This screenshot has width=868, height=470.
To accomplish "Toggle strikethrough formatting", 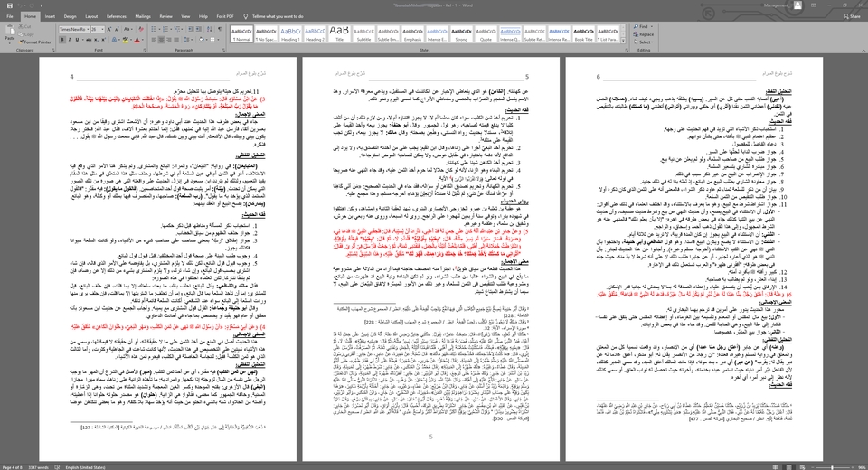I will click(89, 40).
